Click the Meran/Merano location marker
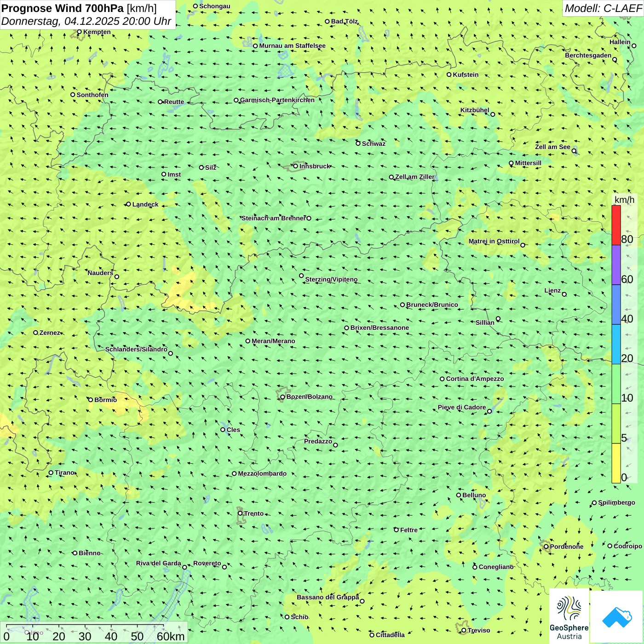Screen dimensions: 644x644 pyautogui.click(x=248, y=341)
